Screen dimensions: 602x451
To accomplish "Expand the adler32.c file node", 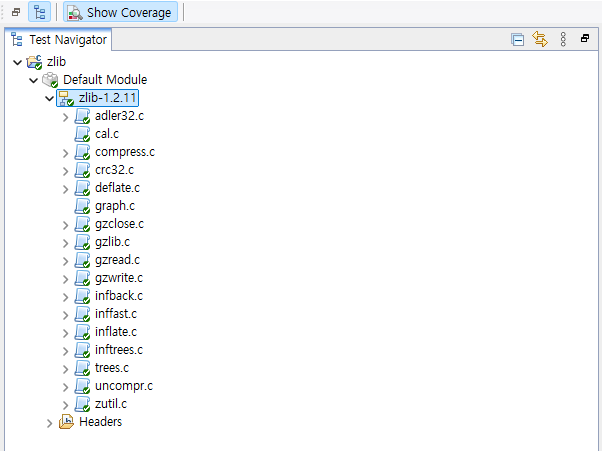I will 66,117.
